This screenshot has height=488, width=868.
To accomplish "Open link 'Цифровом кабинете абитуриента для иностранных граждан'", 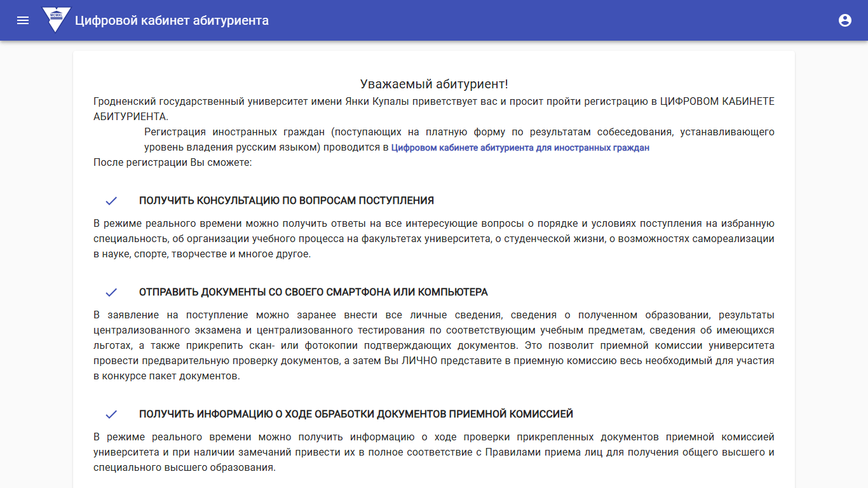I will point(520,147).
